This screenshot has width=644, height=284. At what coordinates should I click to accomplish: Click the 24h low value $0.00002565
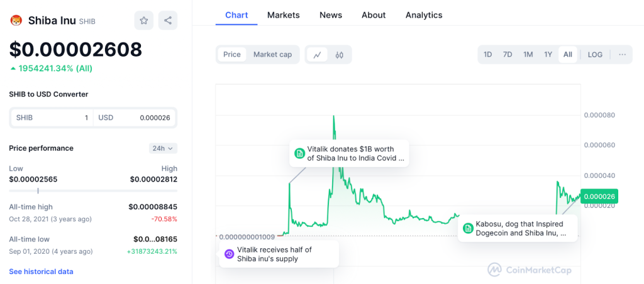coord(33,179)
